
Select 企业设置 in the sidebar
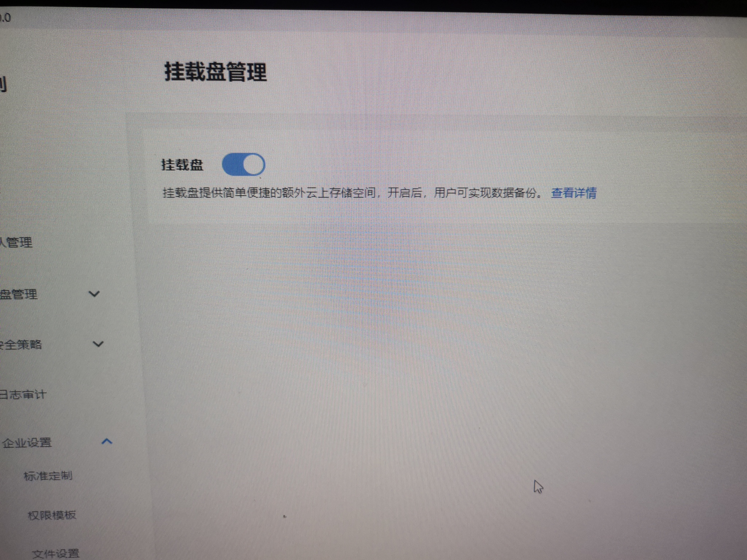coord(27,443)
